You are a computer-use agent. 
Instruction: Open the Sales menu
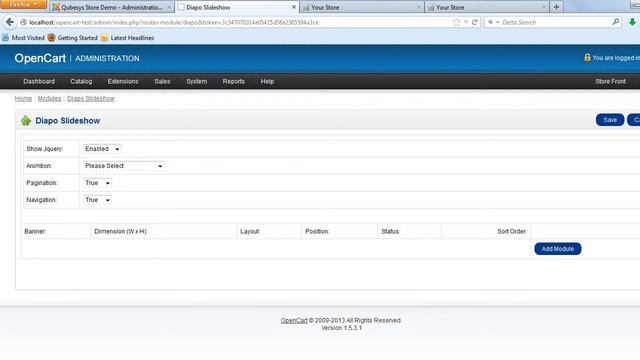point(162,81)
